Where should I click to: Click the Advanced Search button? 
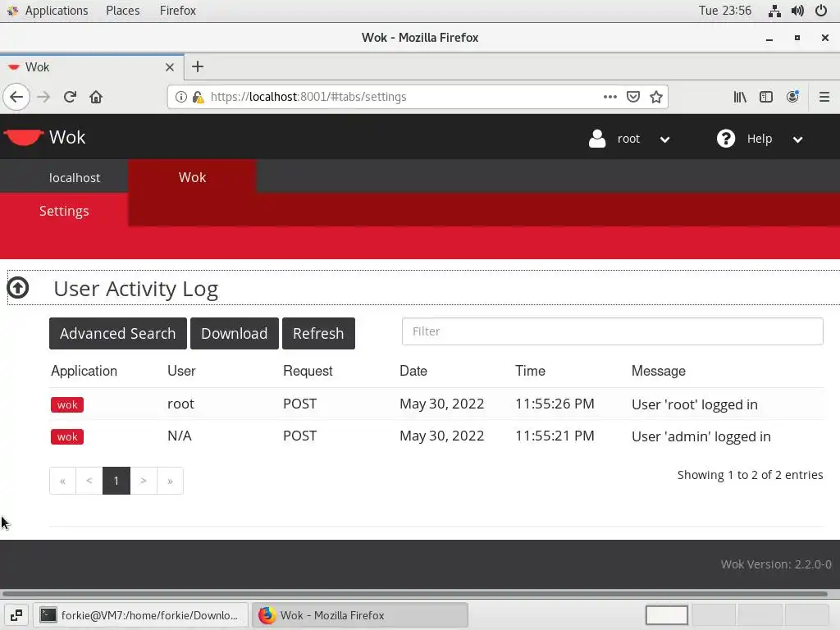(x=118, y=333)
